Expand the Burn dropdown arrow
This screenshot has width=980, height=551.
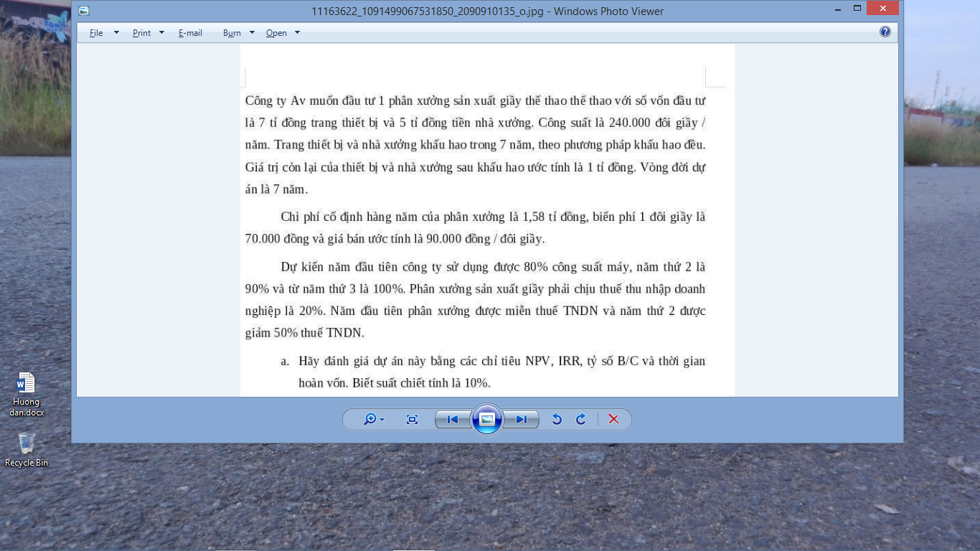[252, 33]
